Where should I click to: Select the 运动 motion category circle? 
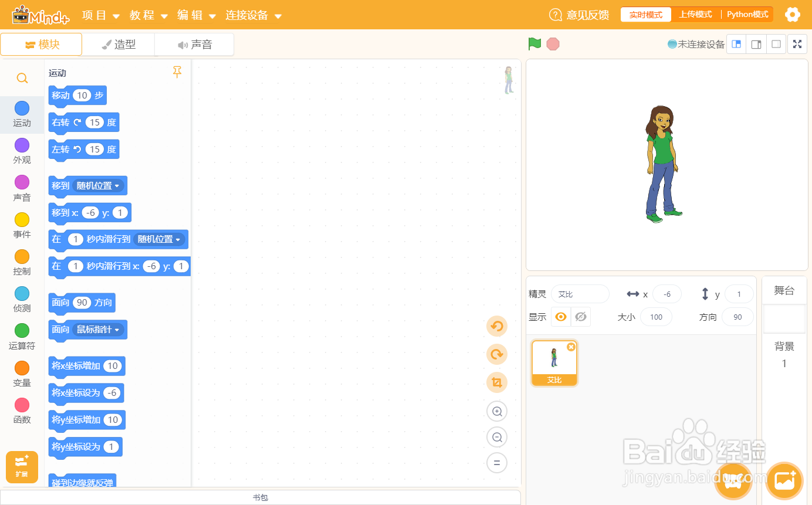22,108
